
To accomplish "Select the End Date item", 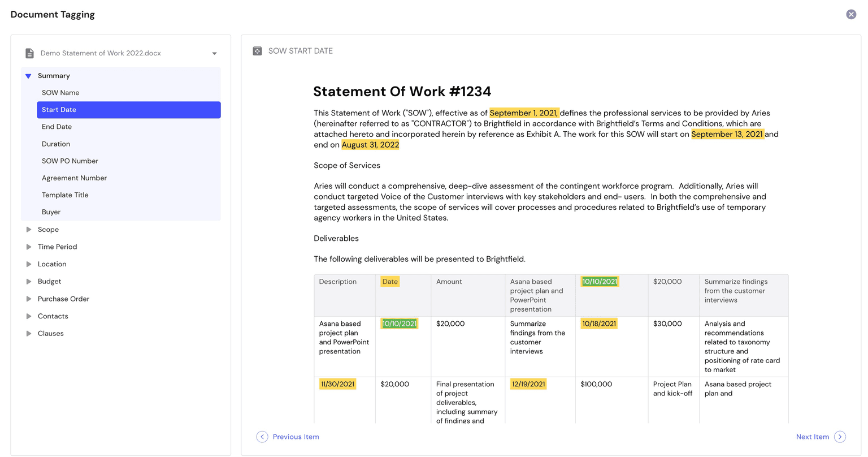I will [x=57, y=127].
